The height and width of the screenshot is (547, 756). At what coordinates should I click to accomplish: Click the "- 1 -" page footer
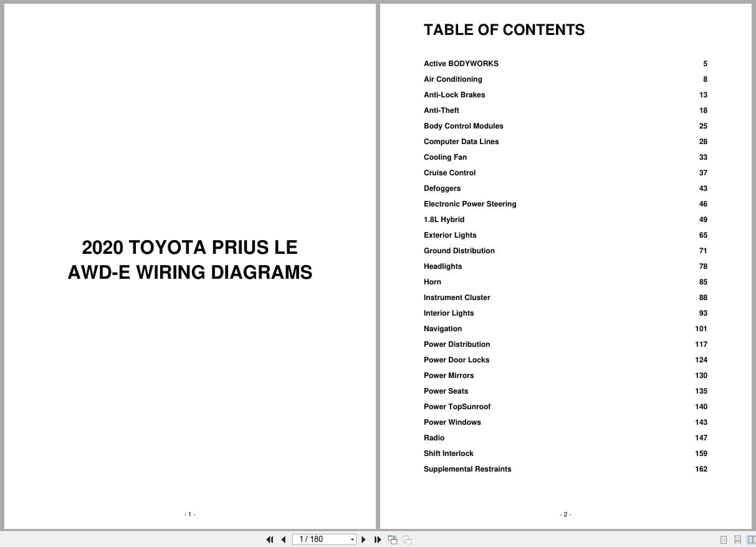tap(190, 515)
